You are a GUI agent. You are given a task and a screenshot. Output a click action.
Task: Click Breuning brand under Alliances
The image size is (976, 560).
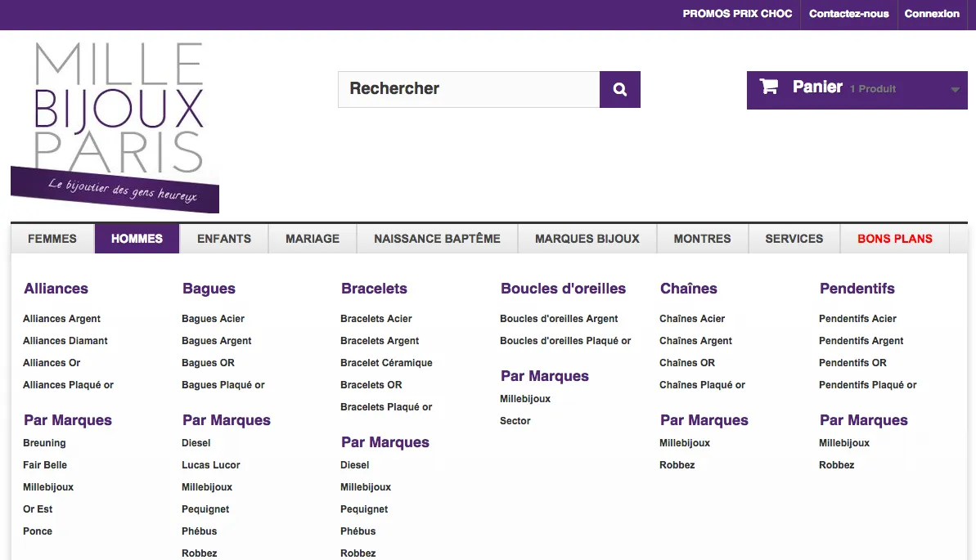coord(44,443)
